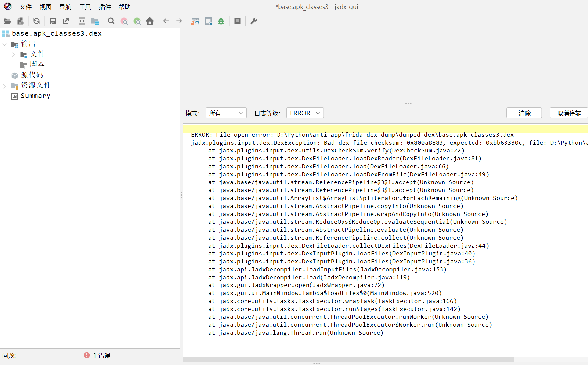Click the 清除 button to clear log
This screenshot has height=365, width=588.
(524, 113)
